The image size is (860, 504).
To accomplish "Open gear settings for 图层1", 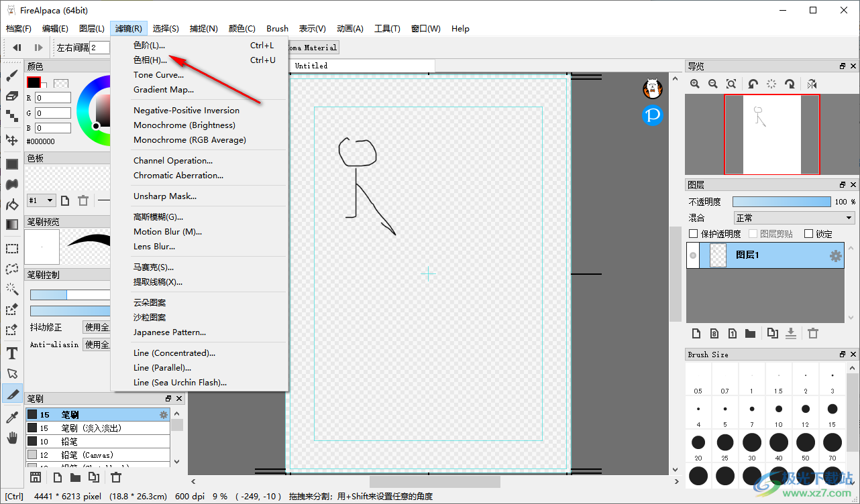I will 835,255.
